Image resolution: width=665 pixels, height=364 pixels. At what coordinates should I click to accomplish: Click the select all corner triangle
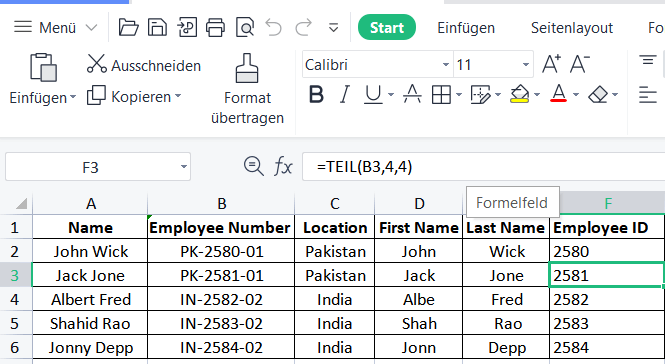[x=21, y=204]
